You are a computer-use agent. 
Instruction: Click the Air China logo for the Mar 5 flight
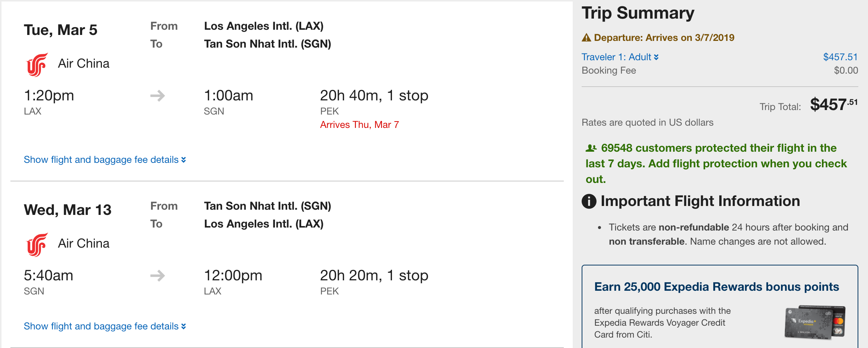point(37,64)
